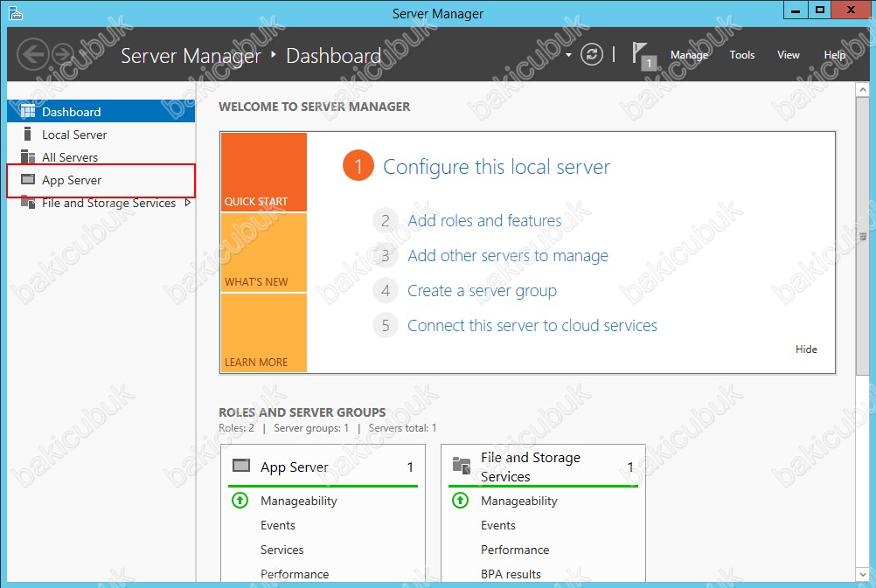The image size is (876, 588).
Task: Click the App Server icon in sidebar
Action: 27,180
